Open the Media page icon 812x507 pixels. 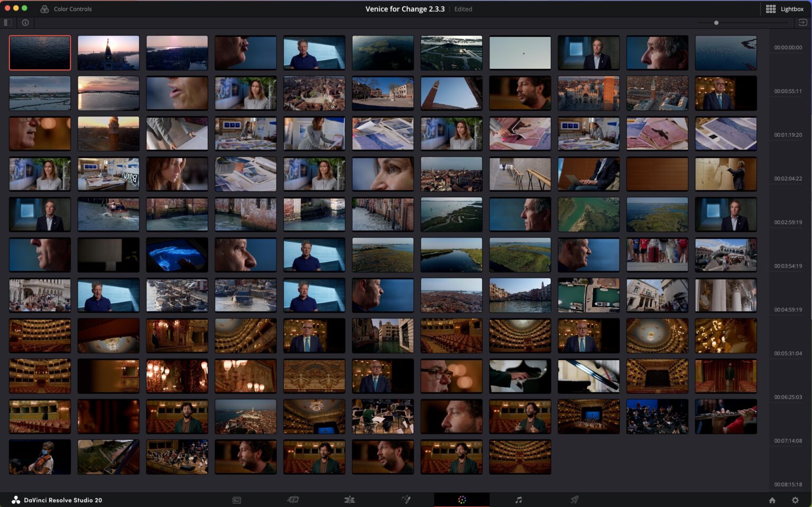[x=237, y=500]
